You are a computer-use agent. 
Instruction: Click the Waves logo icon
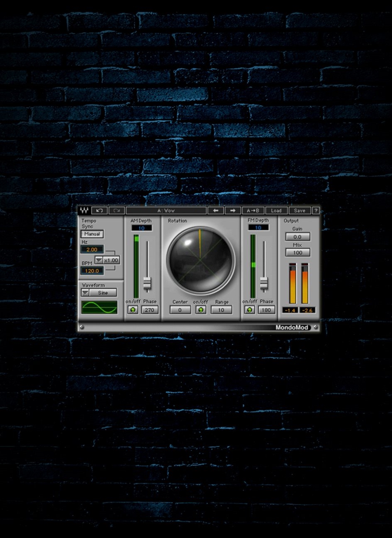pos(84,210)
